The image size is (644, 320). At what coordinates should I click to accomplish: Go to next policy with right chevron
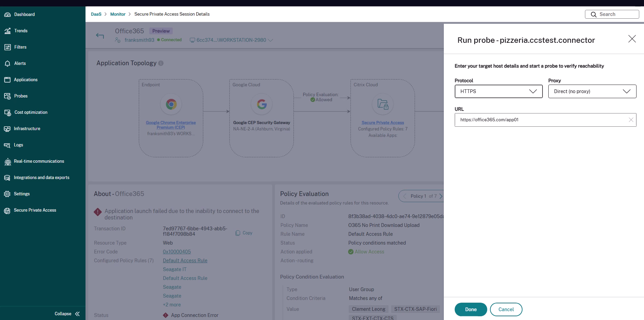click(x=441, y=196)
